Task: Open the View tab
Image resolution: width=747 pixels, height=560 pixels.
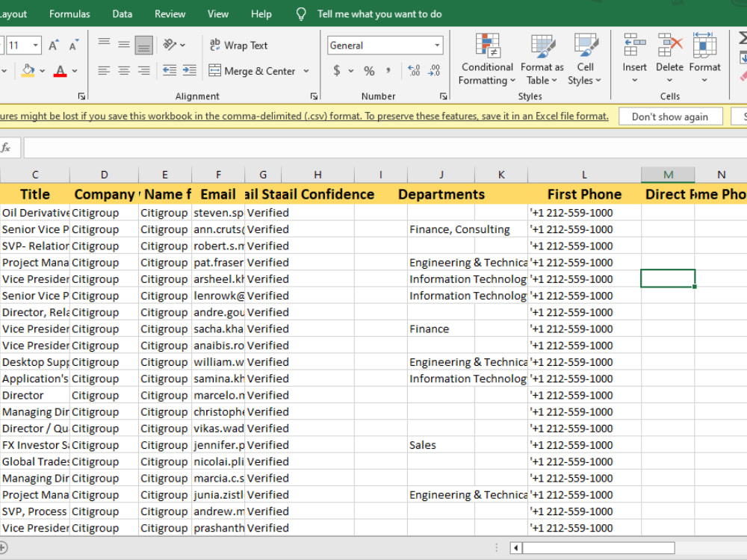Action: pyautogui.click(x=217, y=13)
